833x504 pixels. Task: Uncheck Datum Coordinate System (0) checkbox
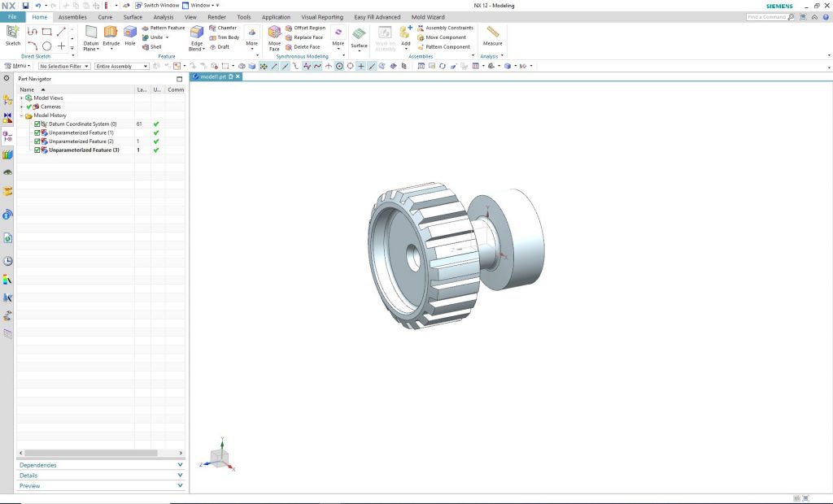[37, 124]
